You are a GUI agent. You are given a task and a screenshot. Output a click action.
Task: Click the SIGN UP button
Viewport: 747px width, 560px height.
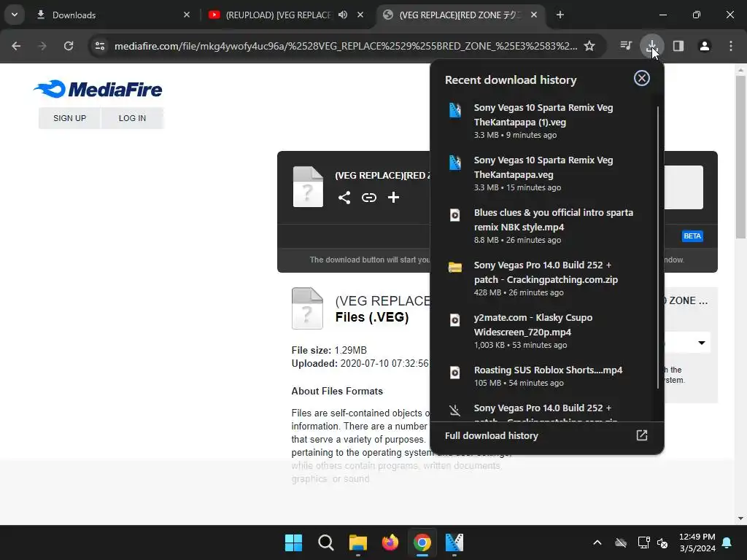click(x=69, y=118)
